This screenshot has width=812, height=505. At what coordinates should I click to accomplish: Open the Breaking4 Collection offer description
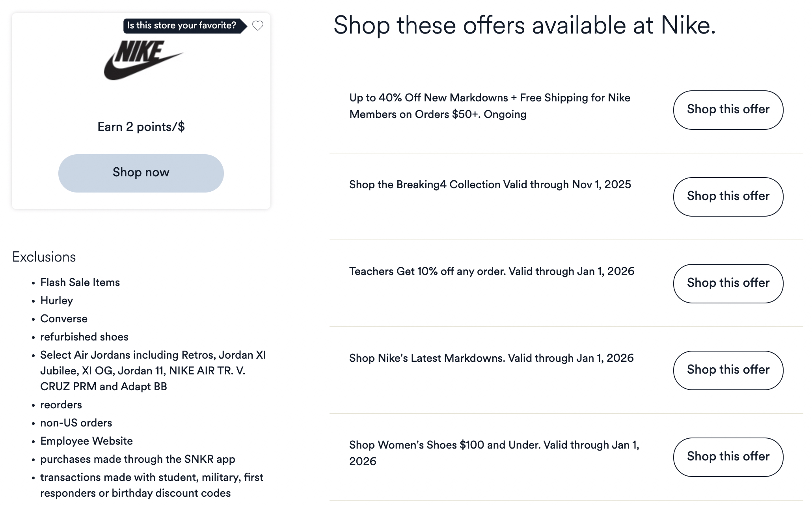pyautogui.click(x=490, y=184)
